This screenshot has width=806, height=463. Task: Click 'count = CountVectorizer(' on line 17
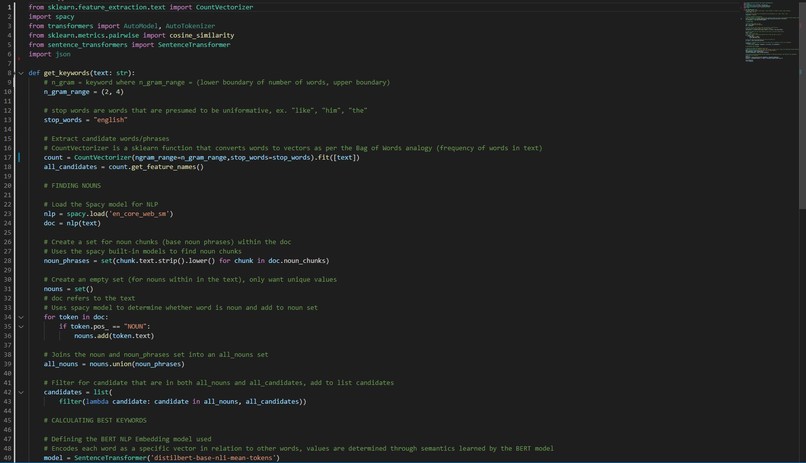click(x=88, y=157)
